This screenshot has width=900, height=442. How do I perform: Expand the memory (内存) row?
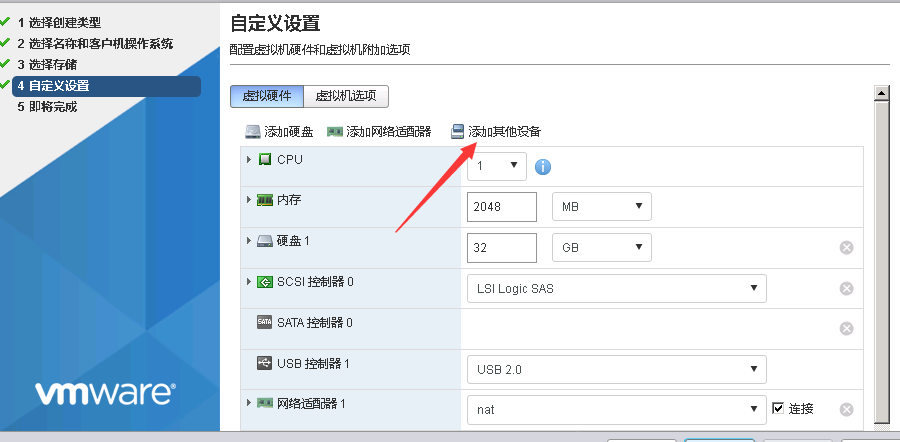click(x=249, y=200)
